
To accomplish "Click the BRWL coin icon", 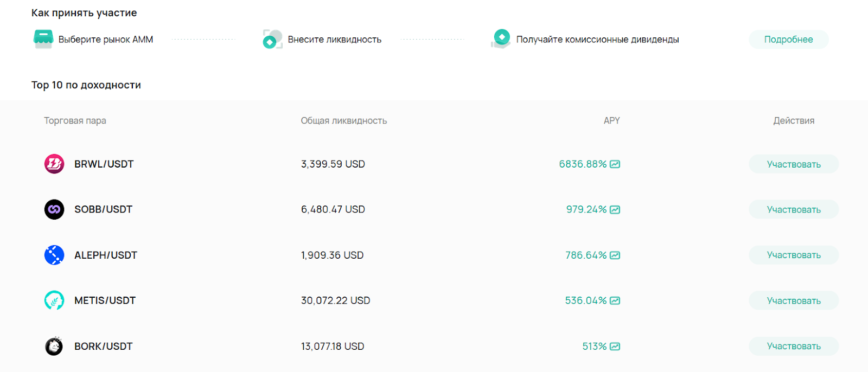I will click(x=54, y=164).
